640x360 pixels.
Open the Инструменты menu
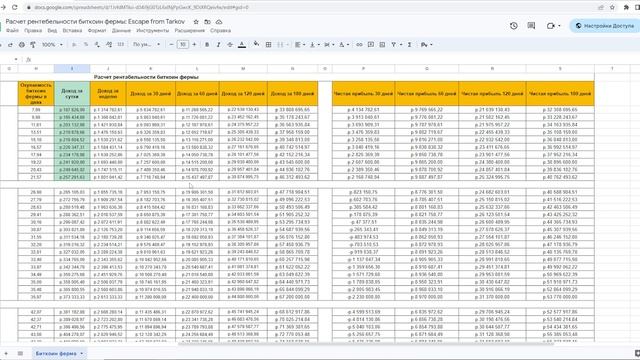[x=152, y=31]
